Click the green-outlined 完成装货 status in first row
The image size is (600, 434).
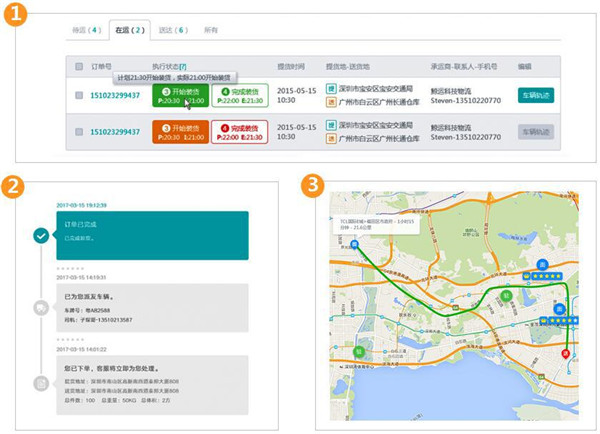(x=238, y=95)
